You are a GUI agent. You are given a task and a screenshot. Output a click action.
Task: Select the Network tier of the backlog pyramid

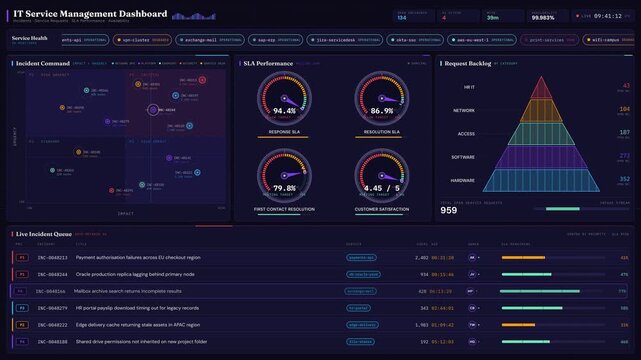pos(541,111)
